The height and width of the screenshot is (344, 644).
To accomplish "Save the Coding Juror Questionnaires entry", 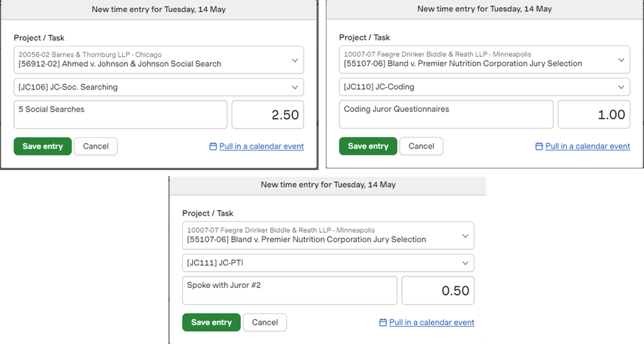I will pyautogui.click(x=368, y=146).
